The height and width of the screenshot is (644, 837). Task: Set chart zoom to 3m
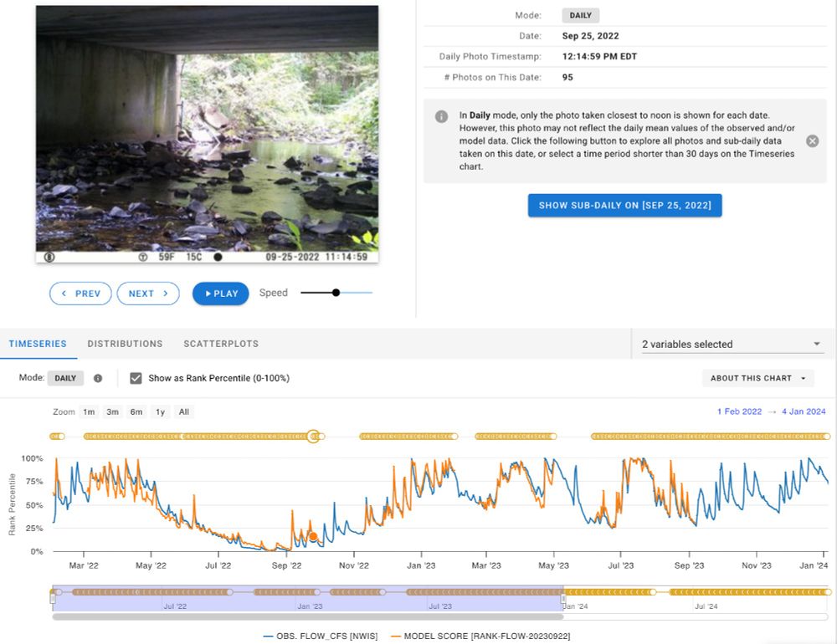[x=112, y=411]
